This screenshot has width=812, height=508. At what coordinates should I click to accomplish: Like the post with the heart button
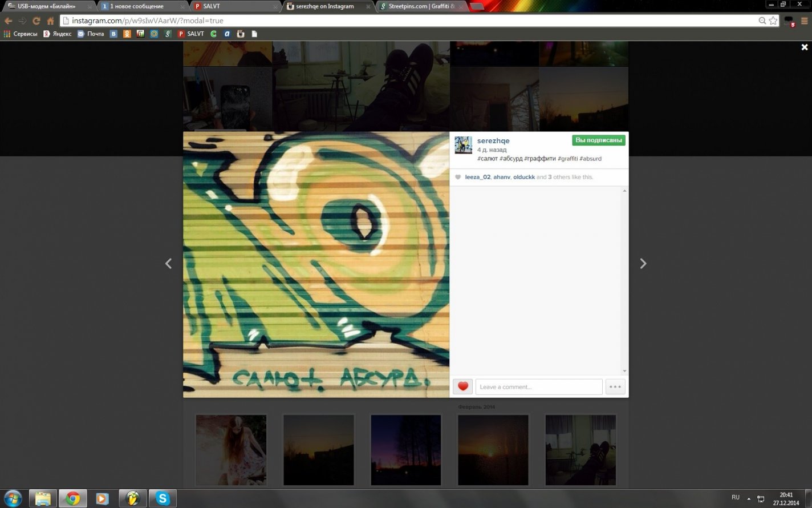tap(462, 386)
